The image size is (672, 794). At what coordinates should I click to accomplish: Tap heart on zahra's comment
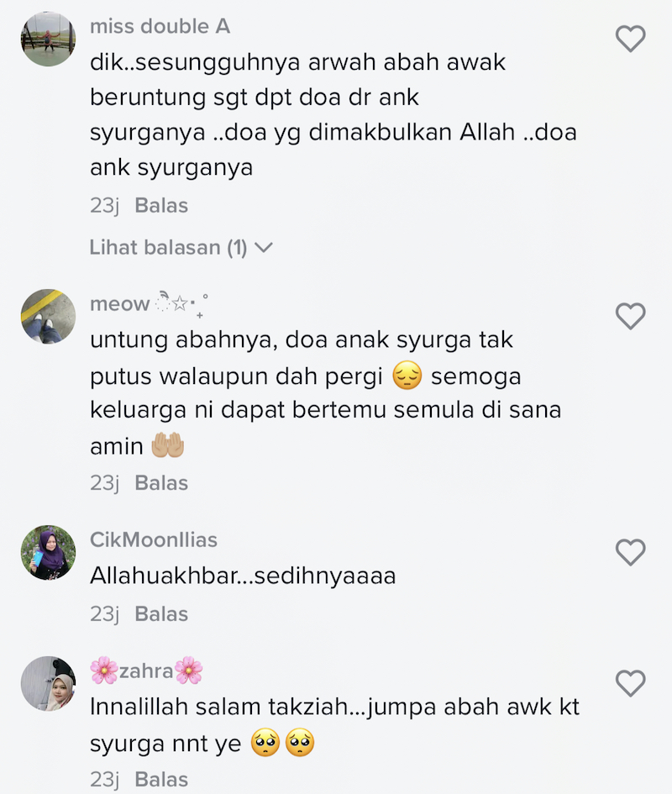[x=630, y=683]
